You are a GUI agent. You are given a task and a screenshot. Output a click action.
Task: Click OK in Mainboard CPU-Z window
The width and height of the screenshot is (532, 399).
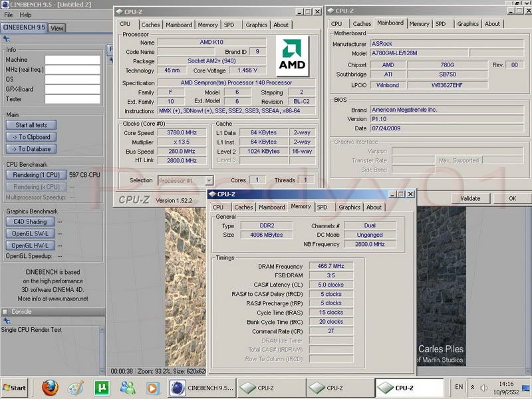(512, 198)
